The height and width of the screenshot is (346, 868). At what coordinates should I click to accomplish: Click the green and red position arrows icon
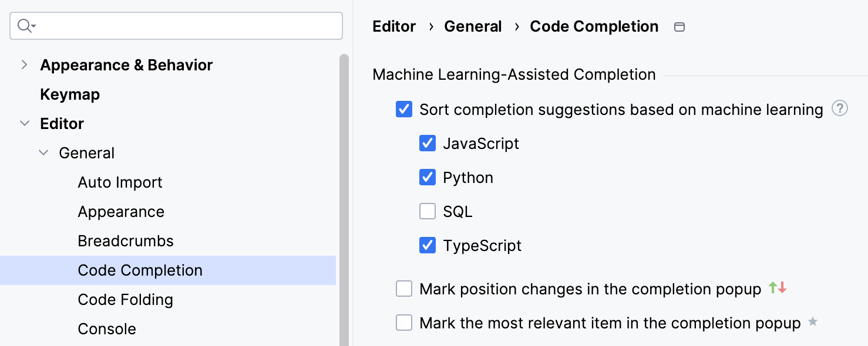tap(777, 288)
